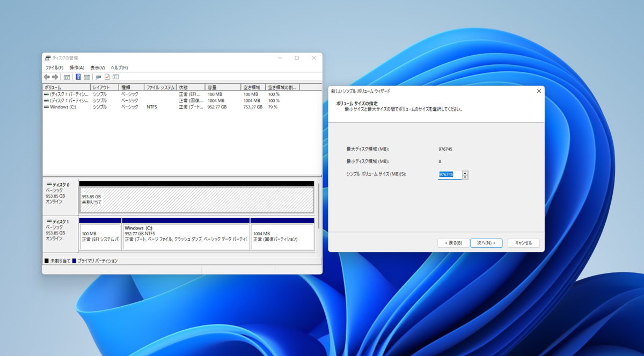Open the ファイル(F) menu
Image resolution: width=644 pixels, height=356 pixels.
(x=54, y=68)
